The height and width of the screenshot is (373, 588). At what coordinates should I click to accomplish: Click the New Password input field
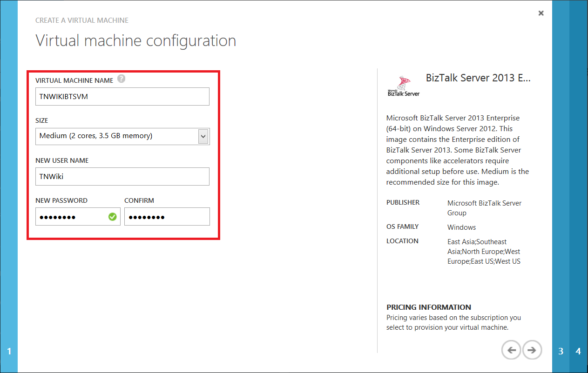(78, 217)
